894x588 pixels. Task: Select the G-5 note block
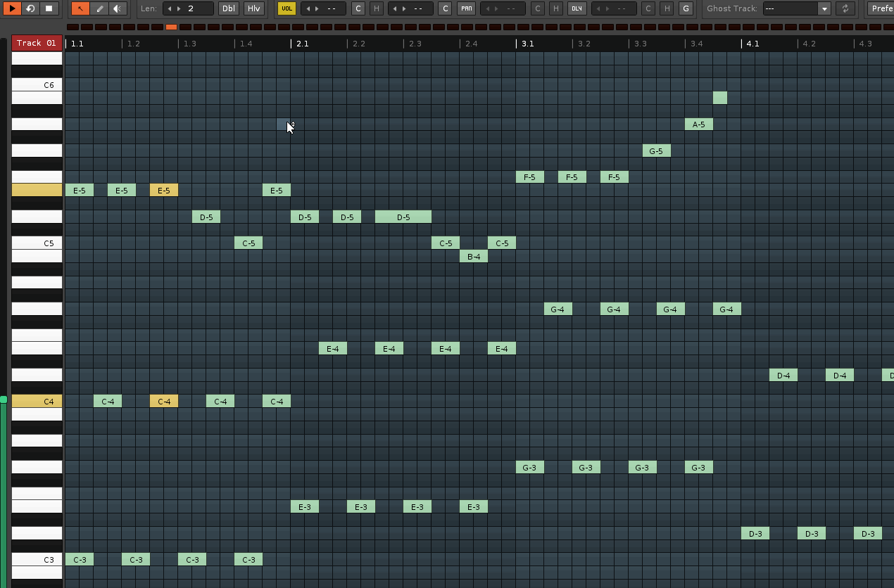(x=657, y=151)
